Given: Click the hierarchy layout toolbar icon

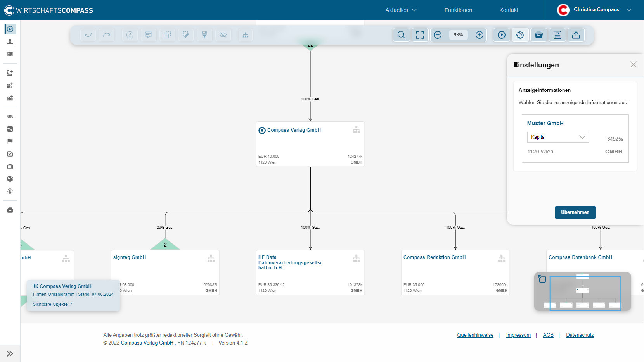Looking at the screenshot, I should 246,35.
